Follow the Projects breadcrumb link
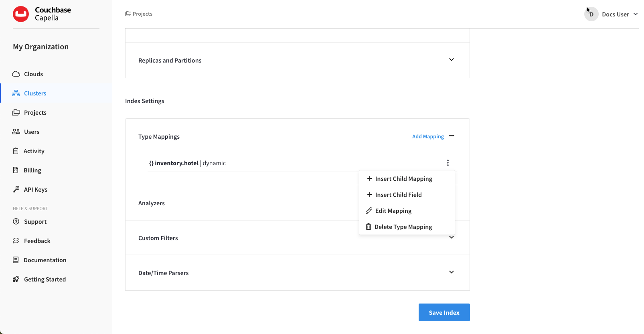The width and height of the screenshot is (644, 334). [142, 14]
